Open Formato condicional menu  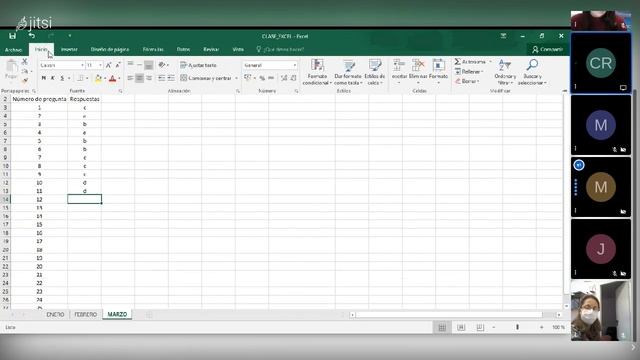(x=317, y=72)
